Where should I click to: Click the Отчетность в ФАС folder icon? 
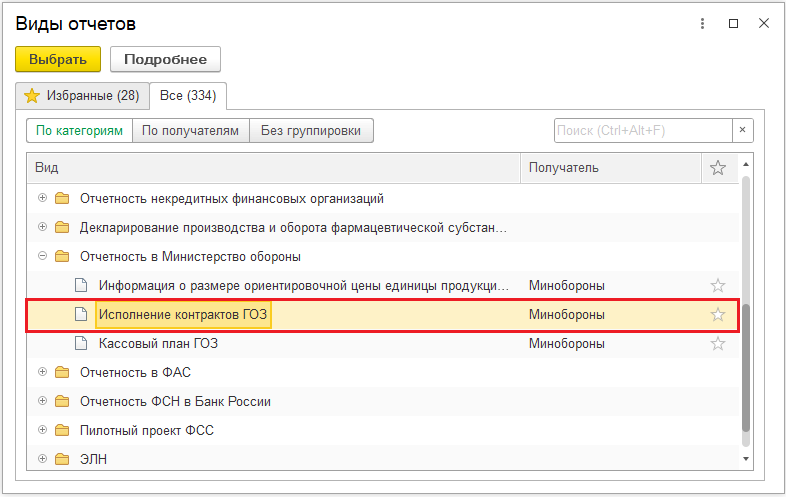click(62, 373)
